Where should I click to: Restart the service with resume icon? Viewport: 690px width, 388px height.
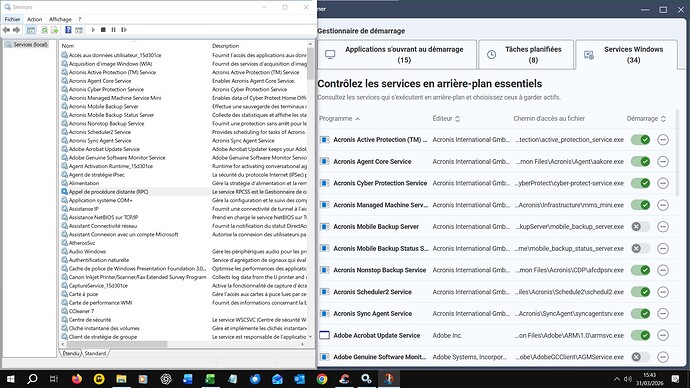124,30
